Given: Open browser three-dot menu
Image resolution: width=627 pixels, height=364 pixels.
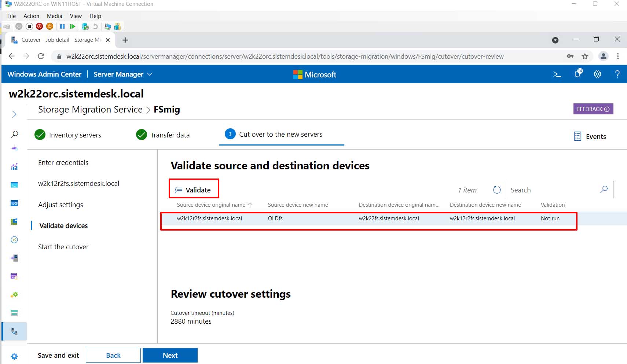Looking at the screenshot, I should tap(618, 56).
